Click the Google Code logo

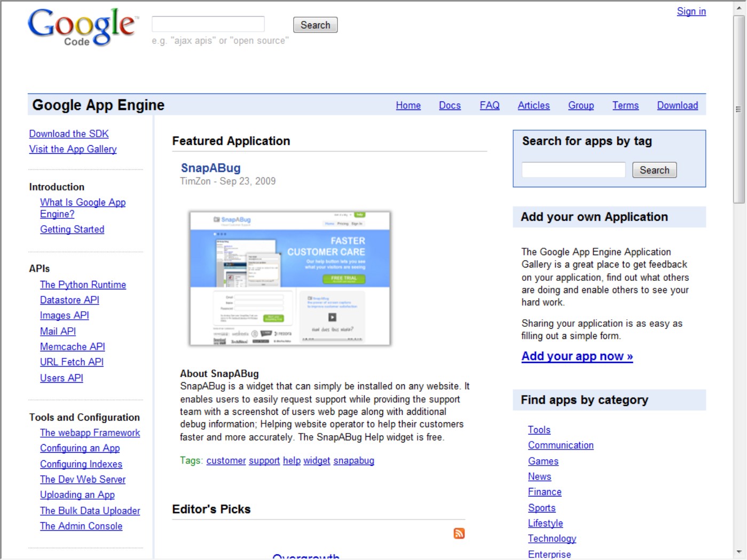coord(83,27)
